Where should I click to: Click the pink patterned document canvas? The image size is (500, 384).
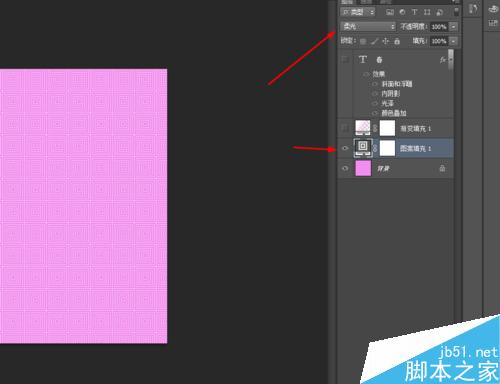click(83, 206)
